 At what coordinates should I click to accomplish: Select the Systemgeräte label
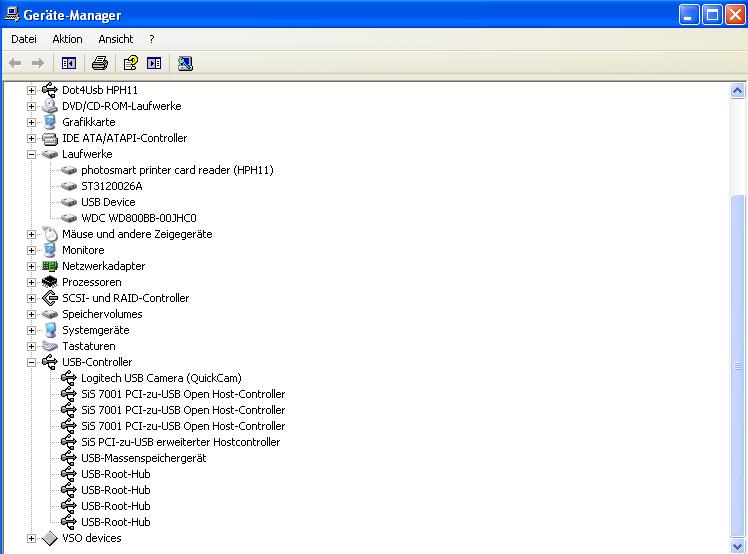point(95,330)
